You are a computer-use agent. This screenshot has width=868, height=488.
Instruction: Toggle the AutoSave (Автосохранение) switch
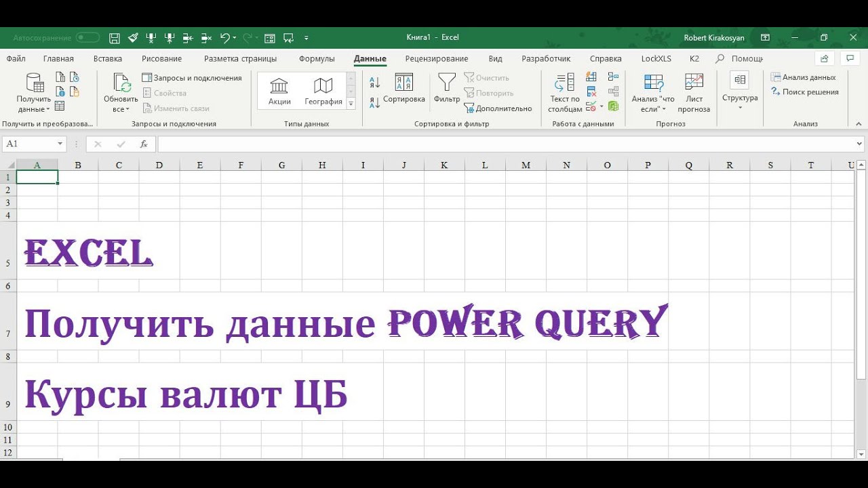(87, 38)
